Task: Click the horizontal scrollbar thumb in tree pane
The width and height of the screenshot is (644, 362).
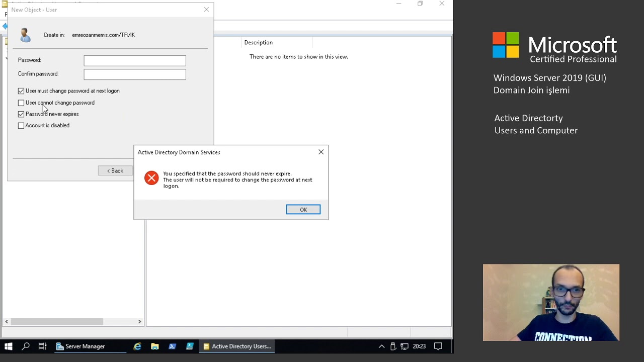Action: pyautogui.click(x=57, y=321)
